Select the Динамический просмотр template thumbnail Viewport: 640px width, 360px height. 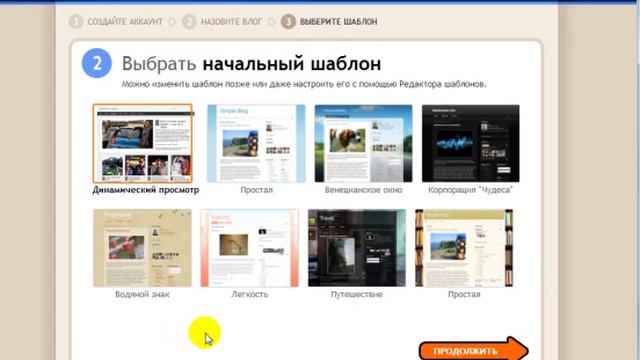pos(142,143)
